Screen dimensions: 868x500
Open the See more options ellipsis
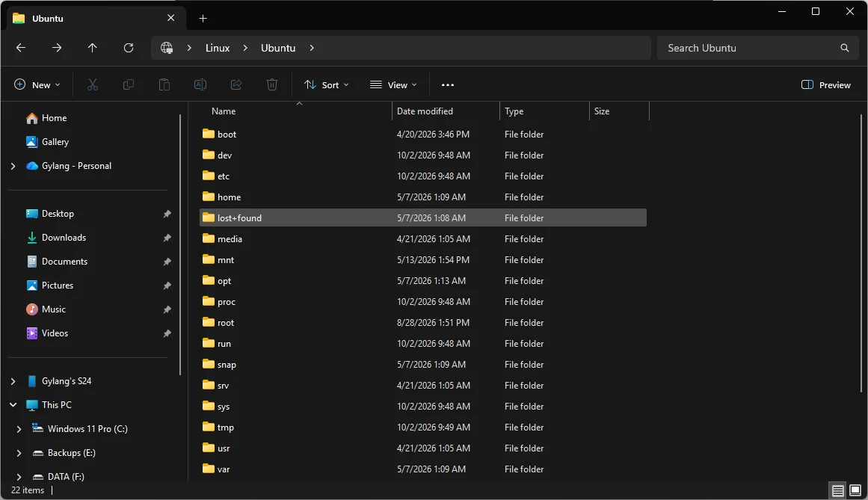pyautogui.click(x=448, y=84)
